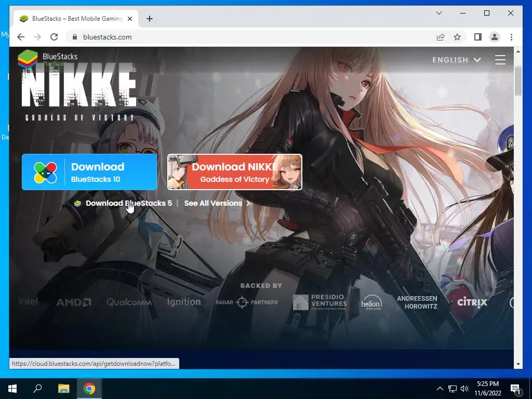Open the Chrome profile avatar
The height and width of the screenshot is (399, 532).
point(495,37)
